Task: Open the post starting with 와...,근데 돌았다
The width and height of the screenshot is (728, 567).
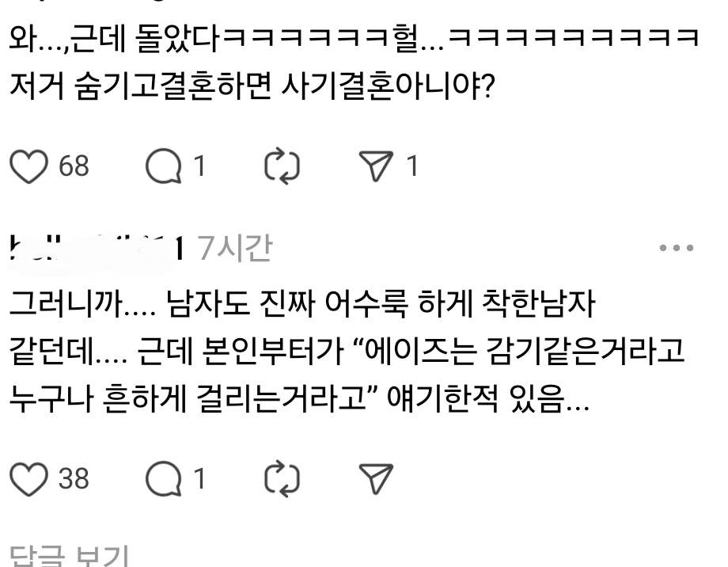Action: [x=355, y=61]
